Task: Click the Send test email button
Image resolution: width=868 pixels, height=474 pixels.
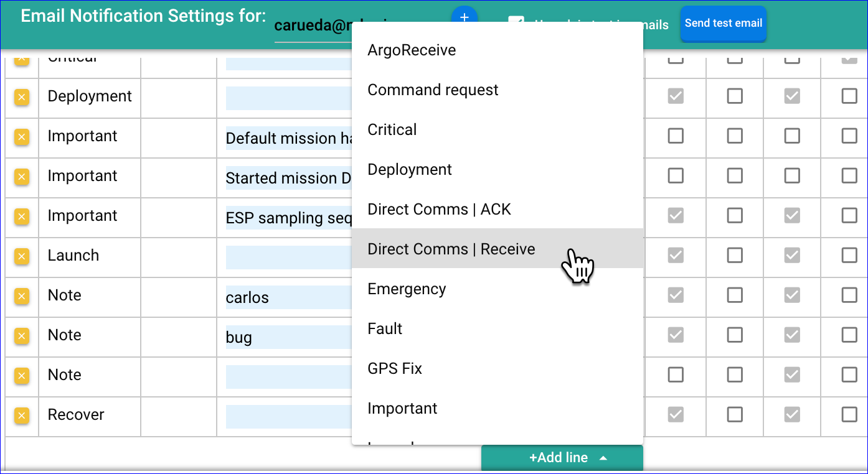Action: click(x=723, y=24)
